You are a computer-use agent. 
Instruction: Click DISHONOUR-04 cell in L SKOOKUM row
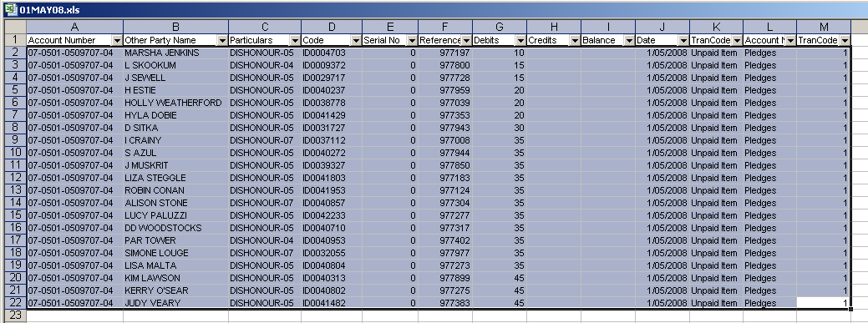point(265,65)
